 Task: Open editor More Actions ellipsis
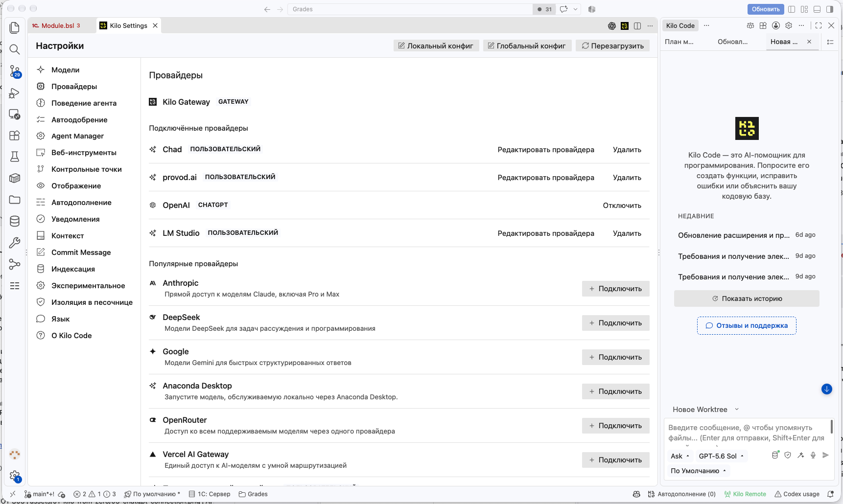(x=650, y=26)
